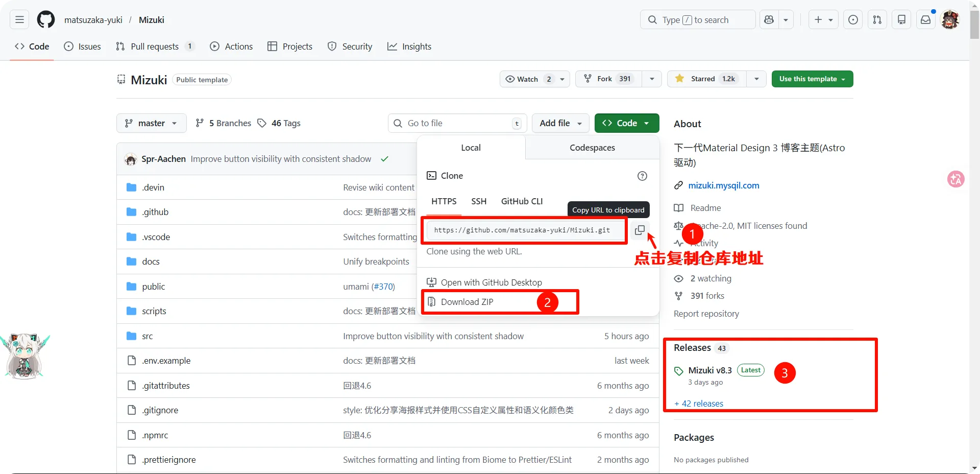
Task: Choose the GitHub CLI clone option
Action: pos(522,201)
